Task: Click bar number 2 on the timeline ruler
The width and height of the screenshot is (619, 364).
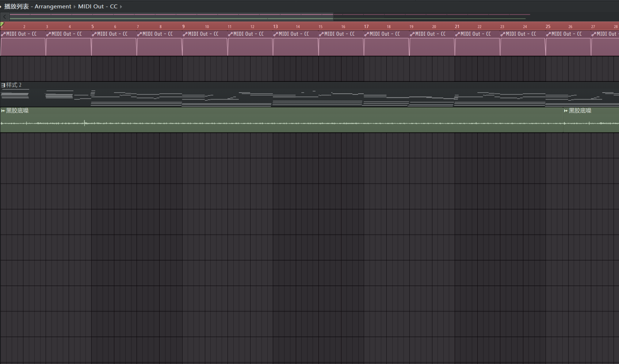Action: [x=24, y=27]
